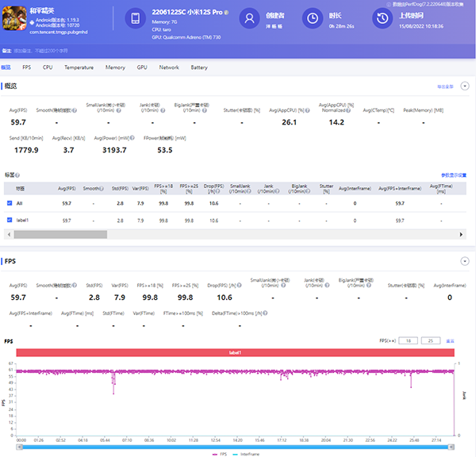Click the phone device icon
The height and width of the screenshot is (457, 476).
click(x=136, y=18)
